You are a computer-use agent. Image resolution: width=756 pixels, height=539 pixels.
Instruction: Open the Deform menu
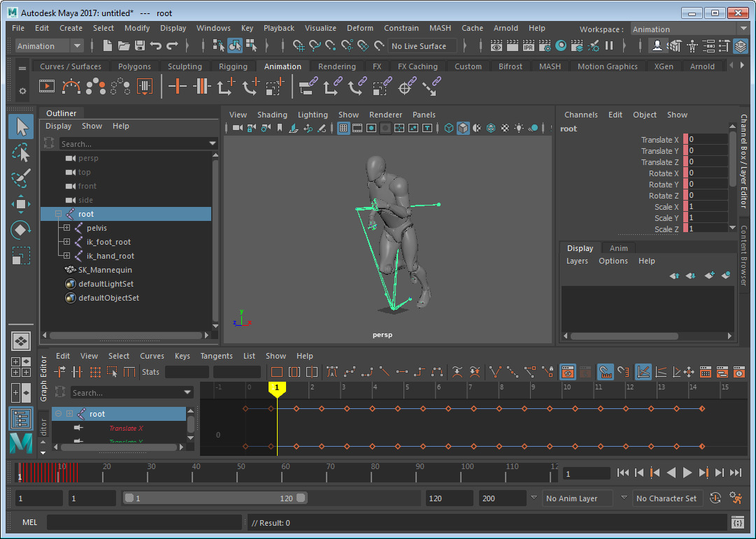point(360,28)
